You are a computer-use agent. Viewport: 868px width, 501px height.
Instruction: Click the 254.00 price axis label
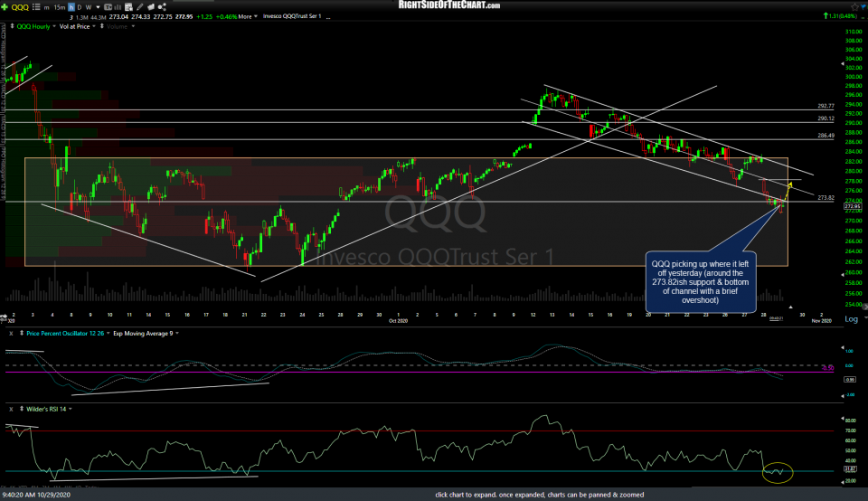pos(854,304)
